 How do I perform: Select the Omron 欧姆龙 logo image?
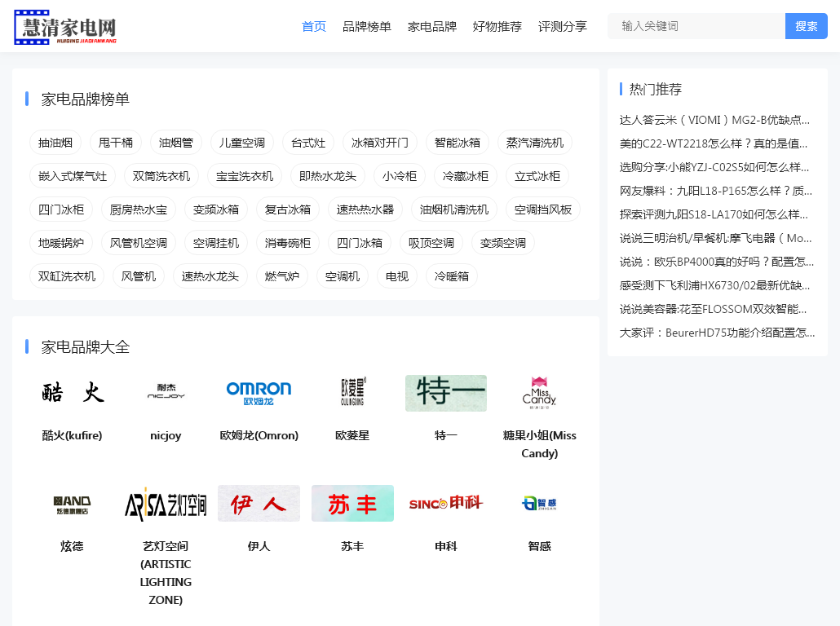click(x=259, y=393)
